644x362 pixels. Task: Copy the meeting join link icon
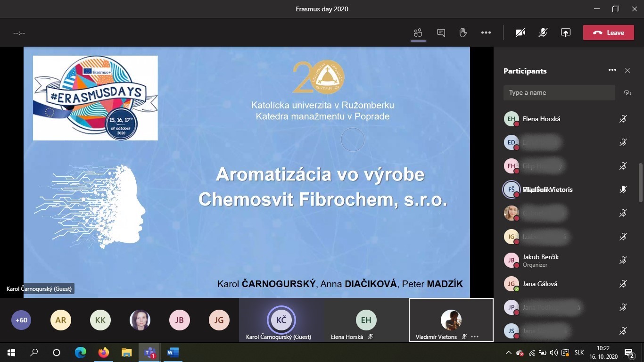627,93
